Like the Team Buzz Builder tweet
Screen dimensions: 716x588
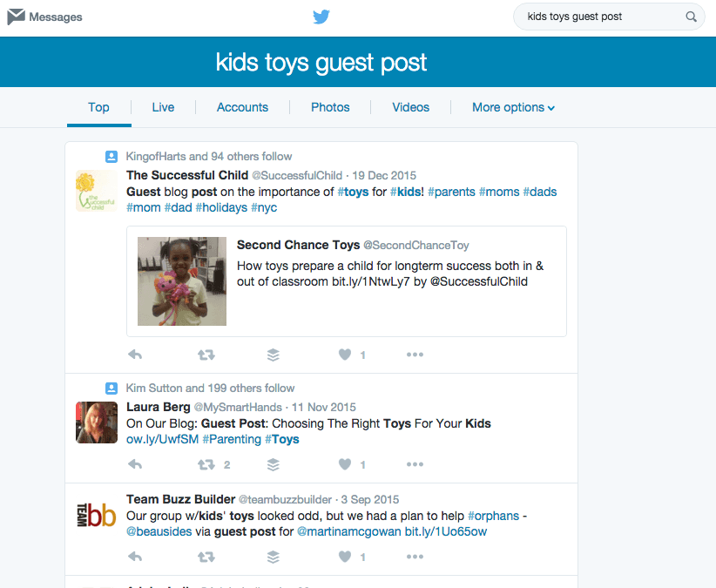(x=345, y=557)
